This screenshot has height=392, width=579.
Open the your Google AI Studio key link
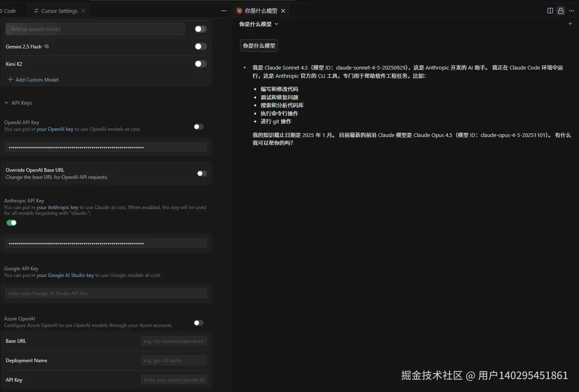tap(65, 275)
